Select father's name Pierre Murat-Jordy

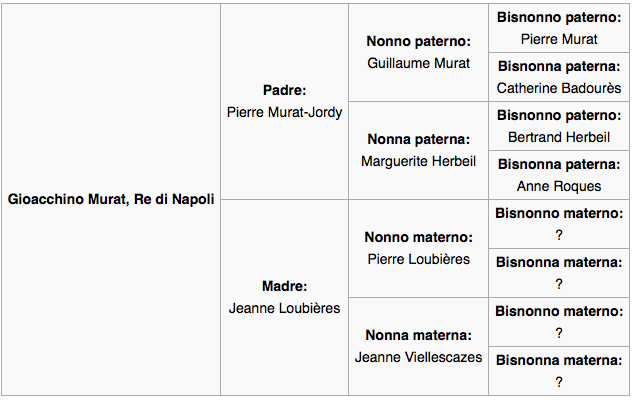(x=285, y=112)
